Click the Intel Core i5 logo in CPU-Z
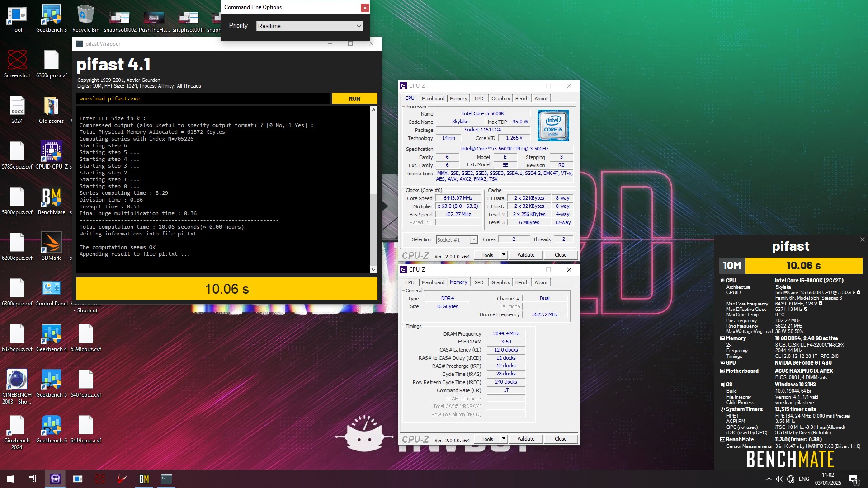Image resolution: width=868 pixels, height=488 pixels. coord(553,126)
